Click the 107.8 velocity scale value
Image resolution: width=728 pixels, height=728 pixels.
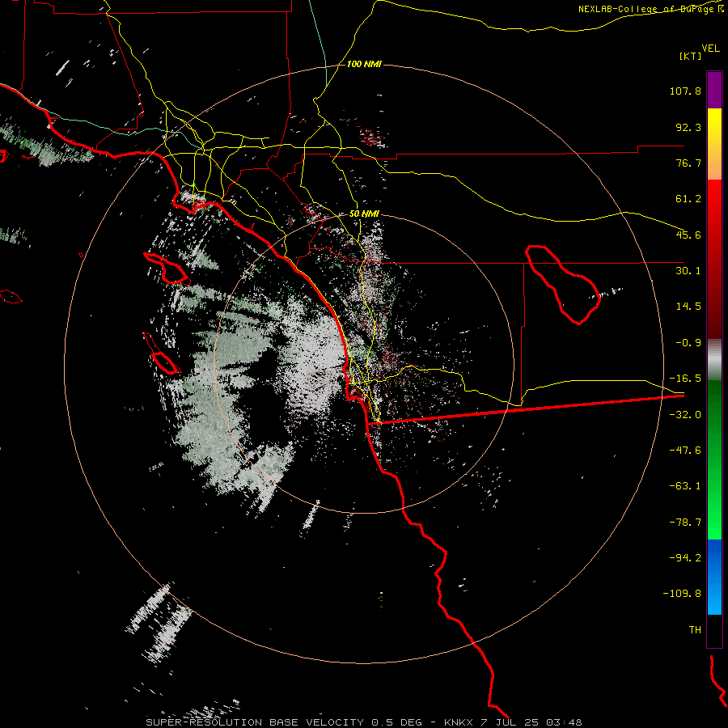point(685,91)
